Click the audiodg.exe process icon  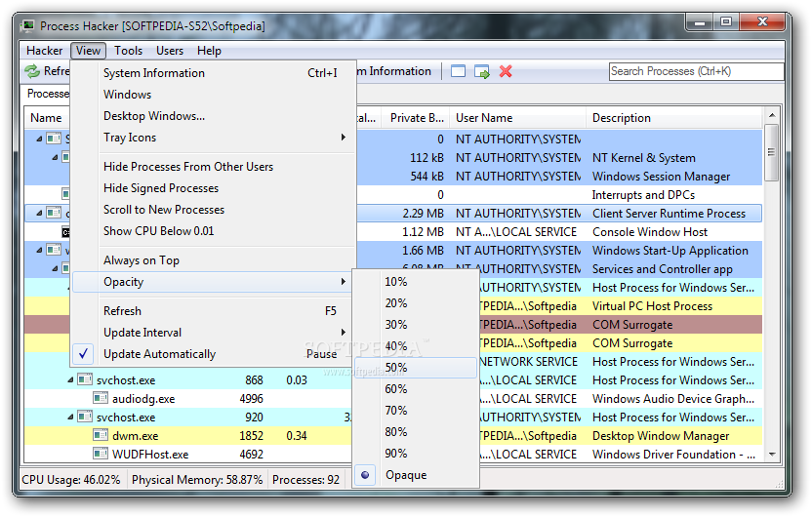101,399
